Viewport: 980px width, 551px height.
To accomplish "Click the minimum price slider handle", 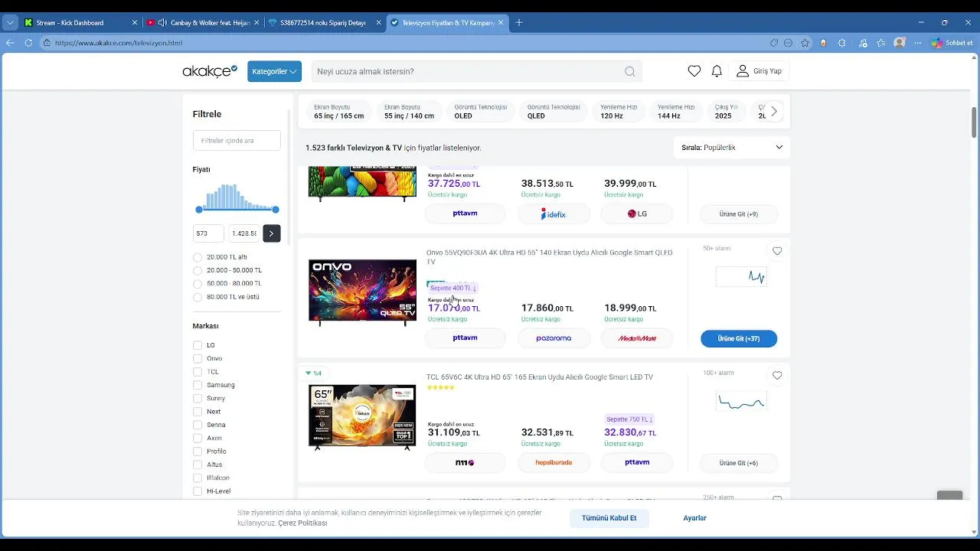I will coord(199,210).
